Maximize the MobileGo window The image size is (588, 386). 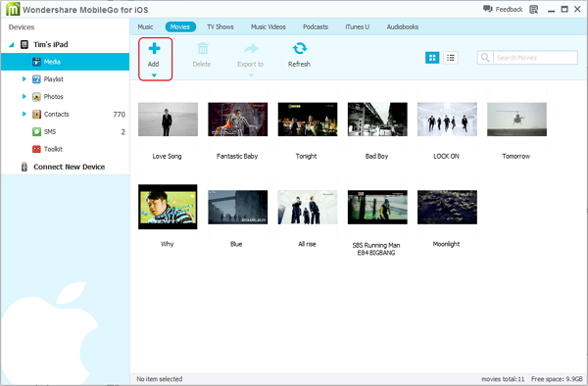click(x=564, y=9)
